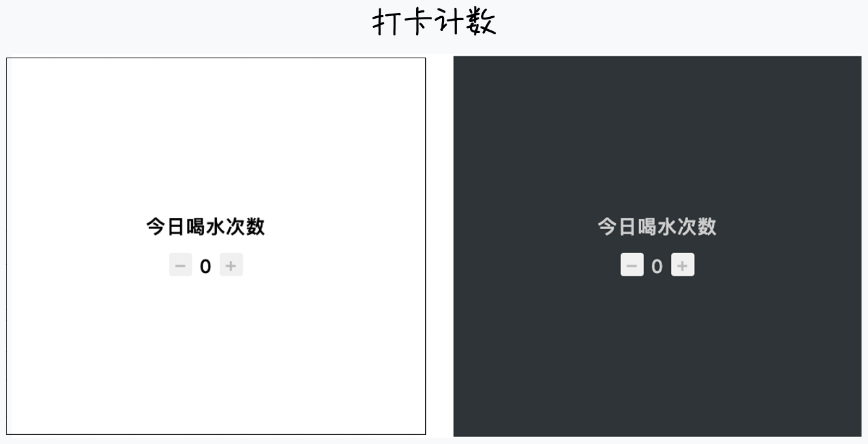This screenshot has height=444, width=868.
Task: Click the 今日喝水次数 heading in dark panel
Action: [657, 227]
